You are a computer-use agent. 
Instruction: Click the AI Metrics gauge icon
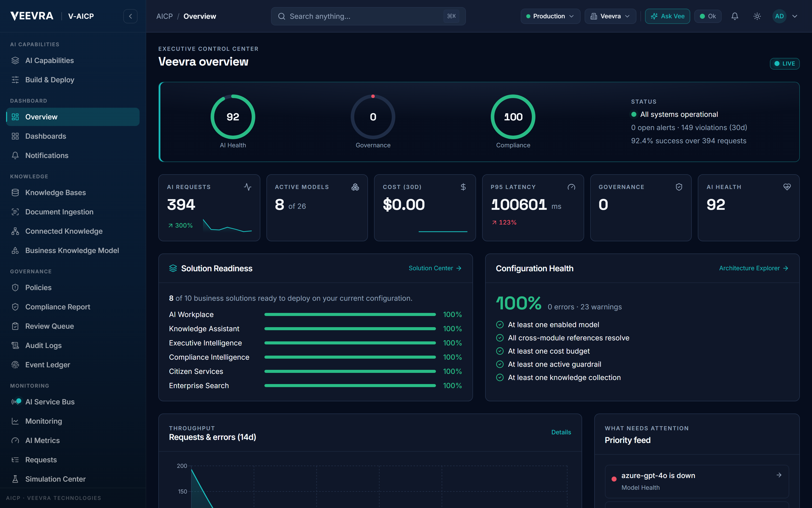[15, 440]
